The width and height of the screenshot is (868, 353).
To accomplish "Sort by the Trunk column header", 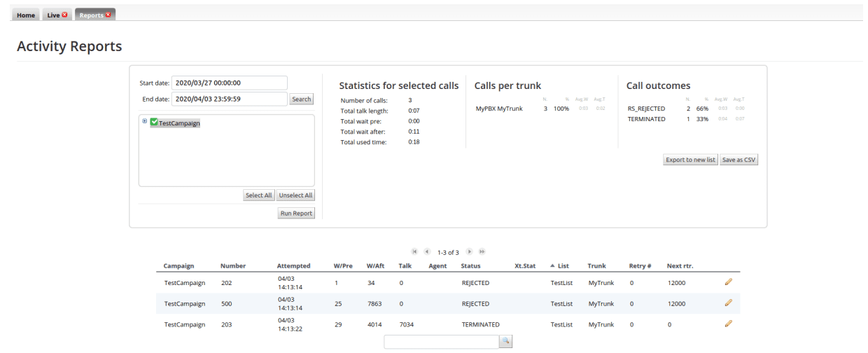I will point(597,266).
